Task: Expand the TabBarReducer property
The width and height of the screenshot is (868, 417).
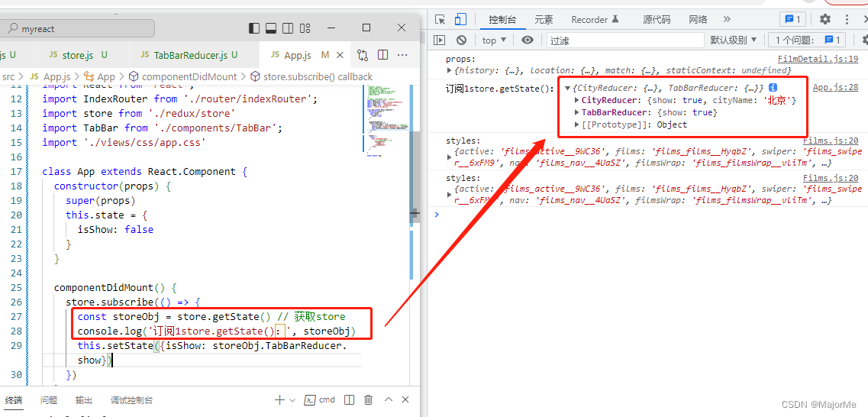Action: pyautogui.click(x=577, y=112)
